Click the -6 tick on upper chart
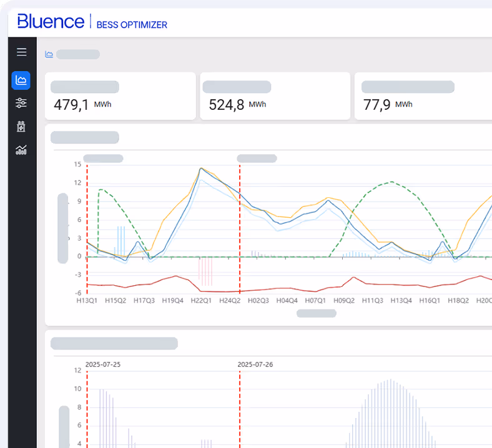The image size is (492, 448). [78, 293]
